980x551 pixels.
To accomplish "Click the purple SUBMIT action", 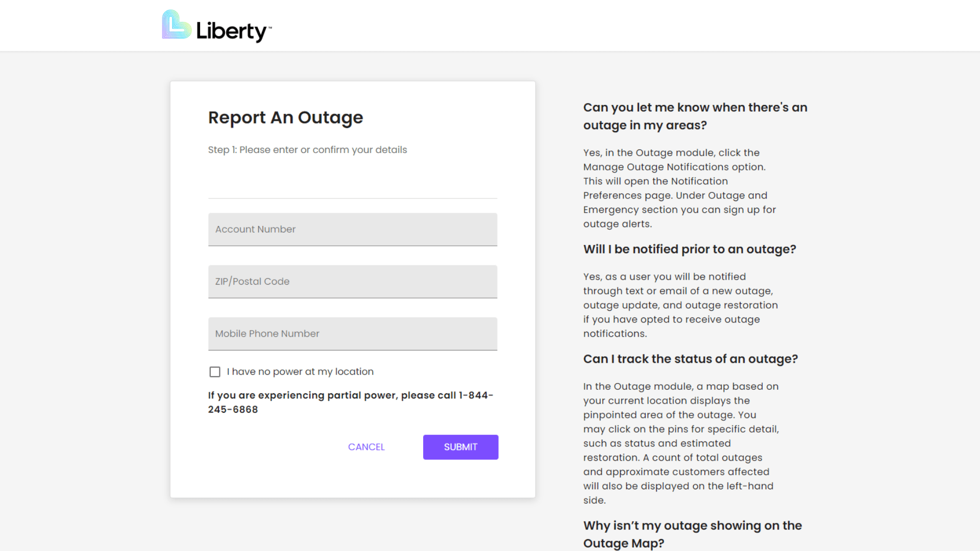I will pyautogui.click(x=460, y=447).
